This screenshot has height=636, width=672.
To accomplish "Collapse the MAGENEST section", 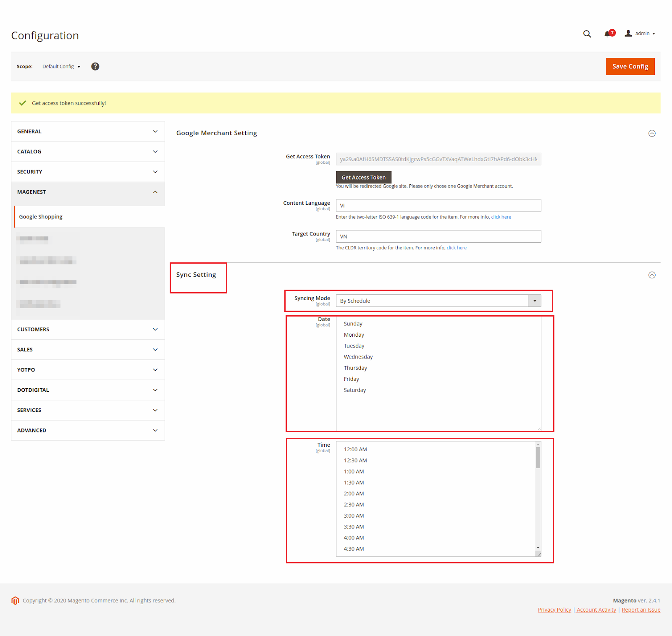I will point(88,192).
